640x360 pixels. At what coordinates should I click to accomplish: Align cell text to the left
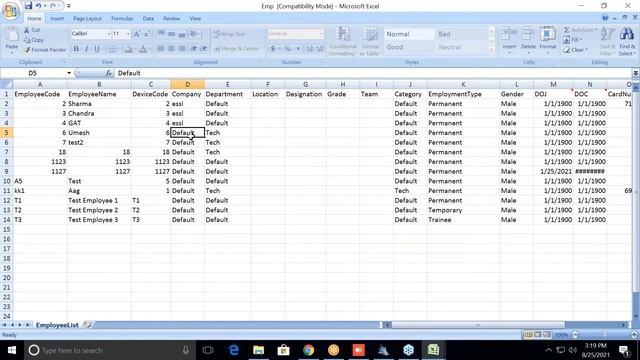[x=161, y=49]
